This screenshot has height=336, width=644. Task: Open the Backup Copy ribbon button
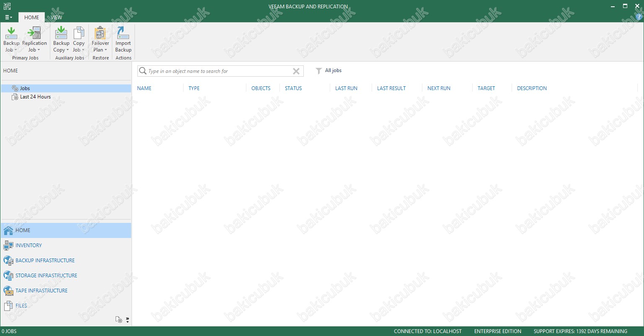click(61, 39)
